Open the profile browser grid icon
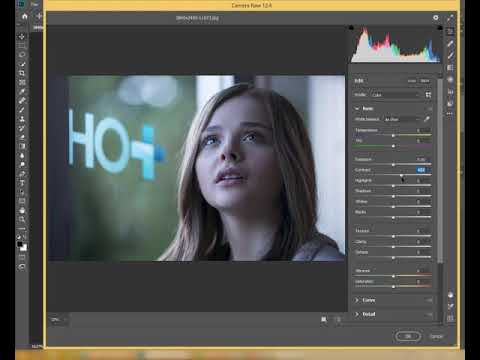The width and height of the screenshot is (480, 360). [428, 95]
